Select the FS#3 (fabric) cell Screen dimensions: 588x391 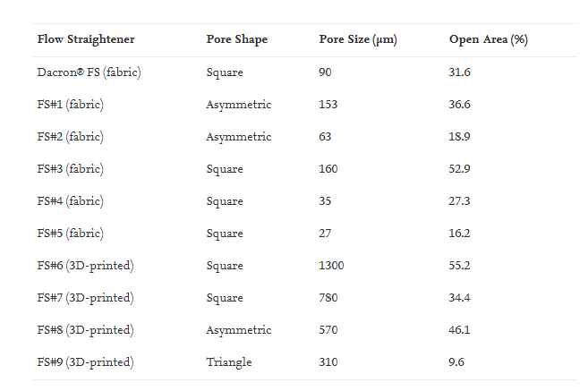coord(71,169)
